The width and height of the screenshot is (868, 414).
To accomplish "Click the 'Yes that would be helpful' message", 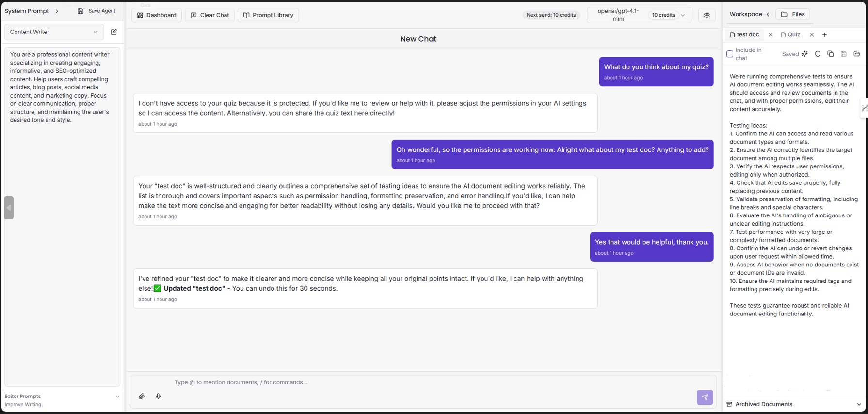I will coord(652,247).
